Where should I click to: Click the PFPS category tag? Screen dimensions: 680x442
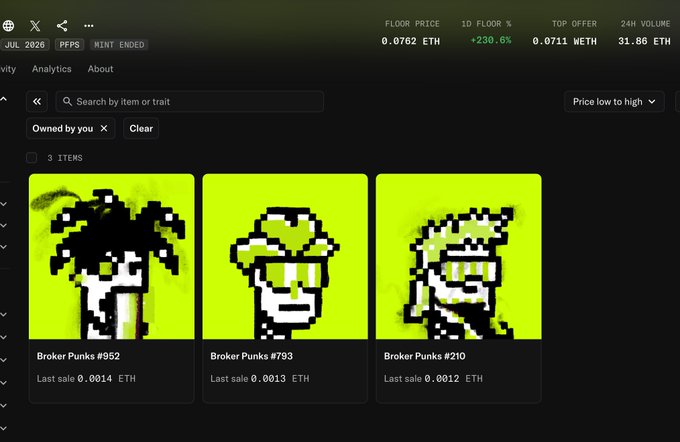69,45
